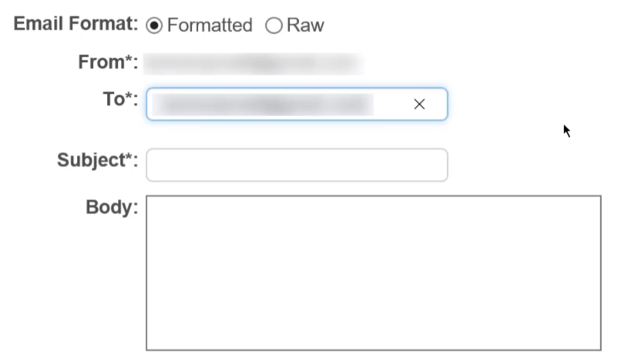This screenshot has height=364, width=618.
Task: Clear the To field with the X icon
Action: (419, 105)
